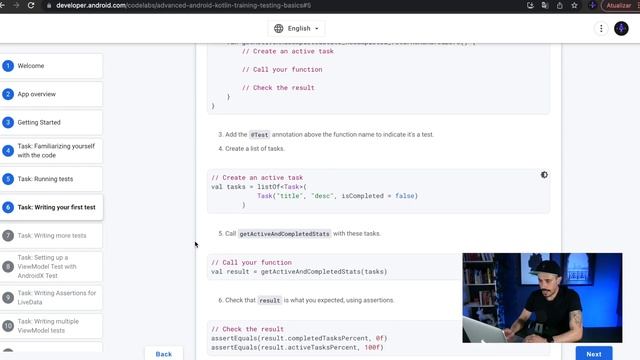Open step 5 Task: Running tests

(51, 179)
